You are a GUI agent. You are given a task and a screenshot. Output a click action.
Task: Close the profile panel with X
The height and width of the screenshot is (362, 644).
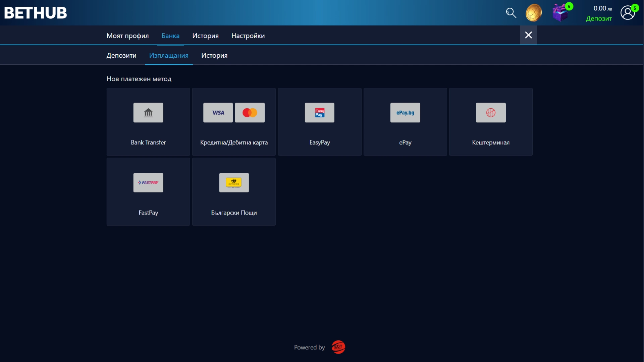point(529,35)
